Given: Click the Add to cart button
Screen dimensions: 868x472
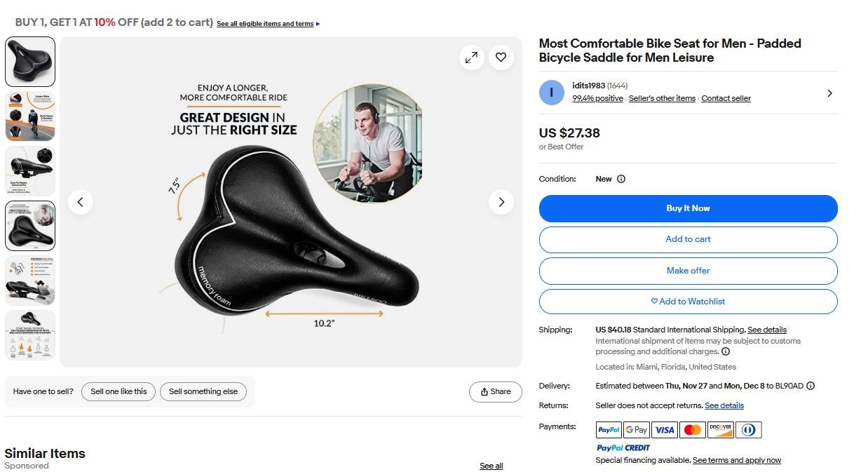Looking at the screenshot, I should coord(688,239).
